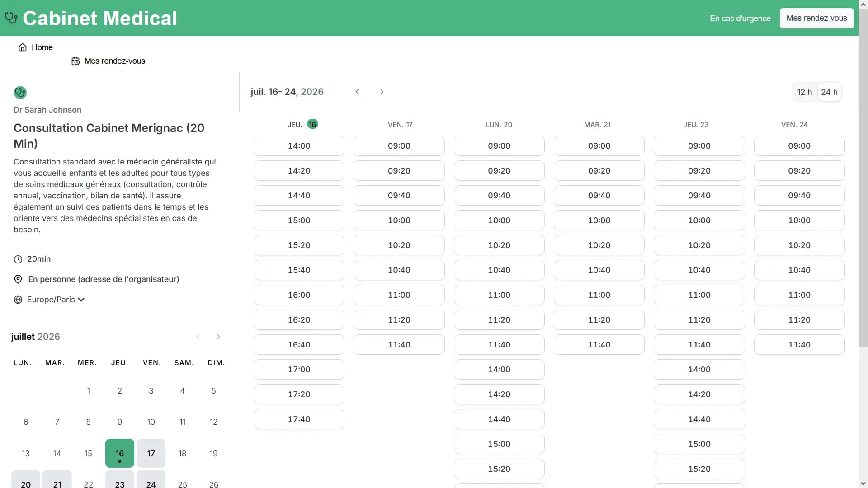Screen dimensions: 868x488
Task: Select 15:00 slot on Thursday 23
Action: 699,444
